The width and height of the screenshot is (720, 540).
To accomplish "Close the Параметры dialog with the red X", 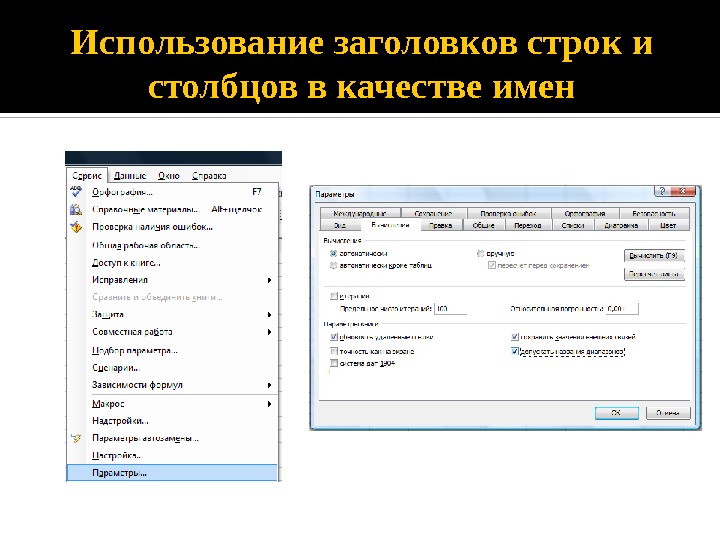I will pyautogui.click(x=683, y=191).
